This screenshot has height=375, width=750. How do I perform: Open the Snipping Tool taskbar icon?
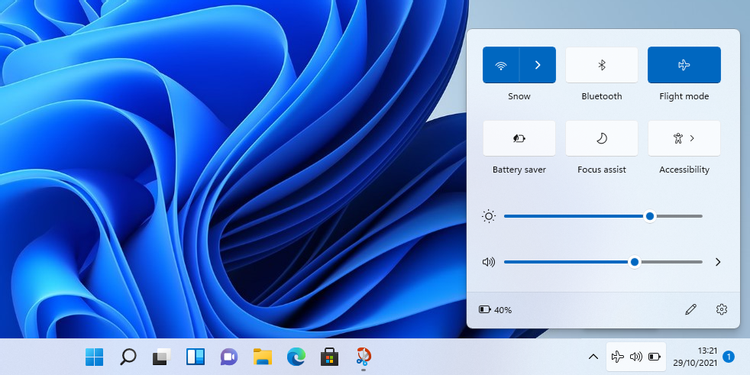point(364,357)
